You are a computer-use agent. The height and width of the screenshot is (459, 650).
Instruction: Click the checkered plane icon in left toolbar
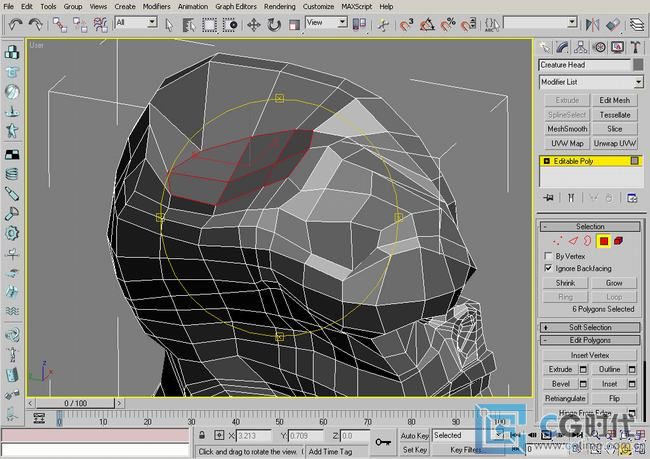(x=12, y=155)
